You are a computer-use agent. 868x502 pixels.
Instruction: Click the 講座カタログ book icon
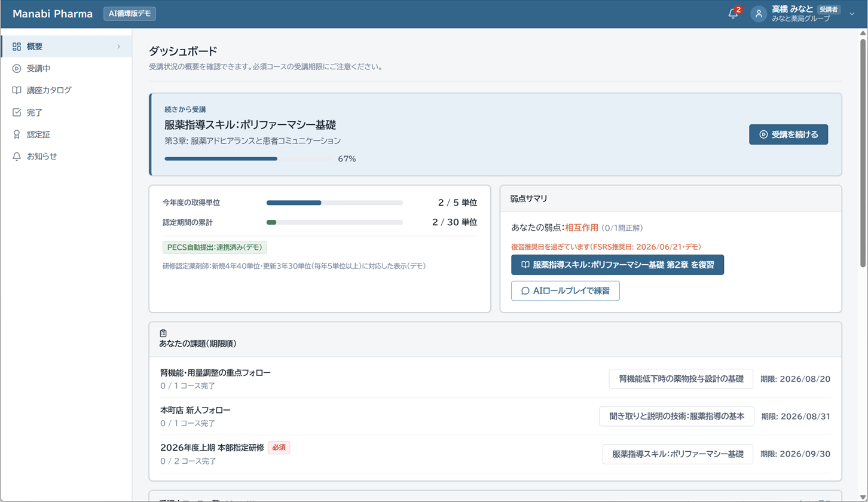[17, 90]
